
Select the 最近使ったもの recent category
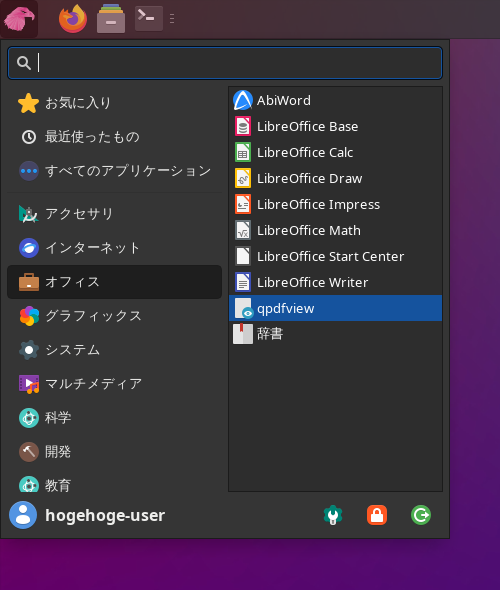[114, 137]
